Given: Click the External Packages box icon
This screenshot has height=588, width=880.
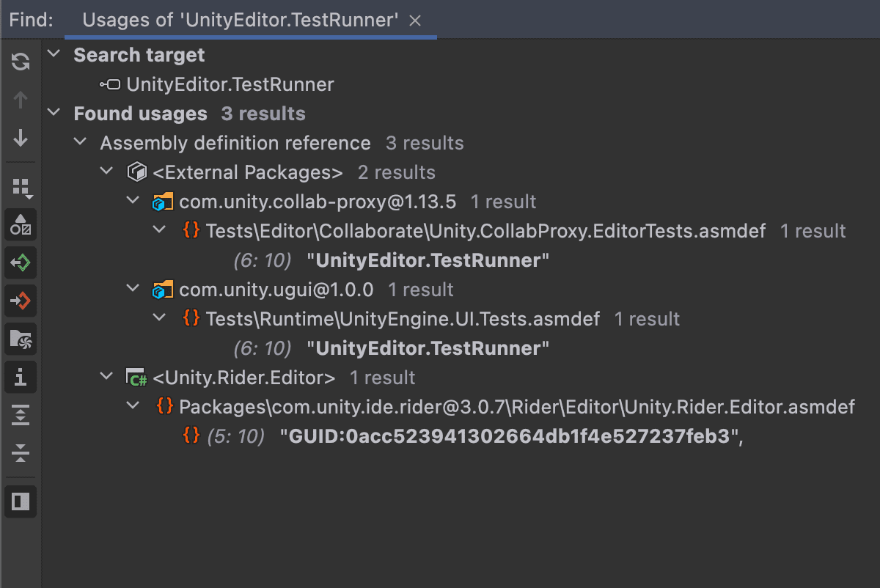Looking at the screenshot, I should point(137,172).
